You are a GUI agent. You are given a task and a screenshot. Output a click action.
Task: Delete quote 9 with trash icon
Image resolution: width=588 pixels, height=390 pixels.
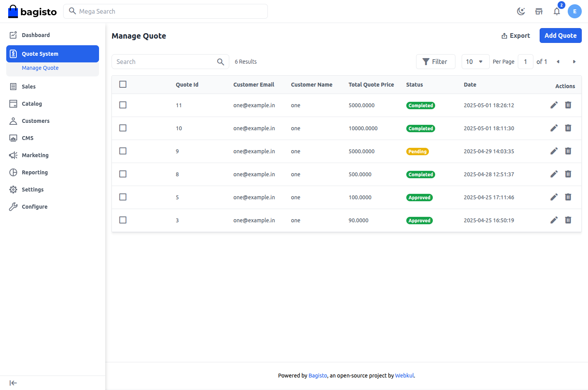click(x=568, y=151)
